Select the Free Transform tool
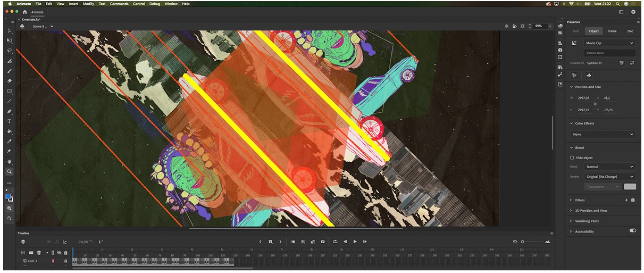The height and width of the screenshot is (273, 644). point(10,41)
